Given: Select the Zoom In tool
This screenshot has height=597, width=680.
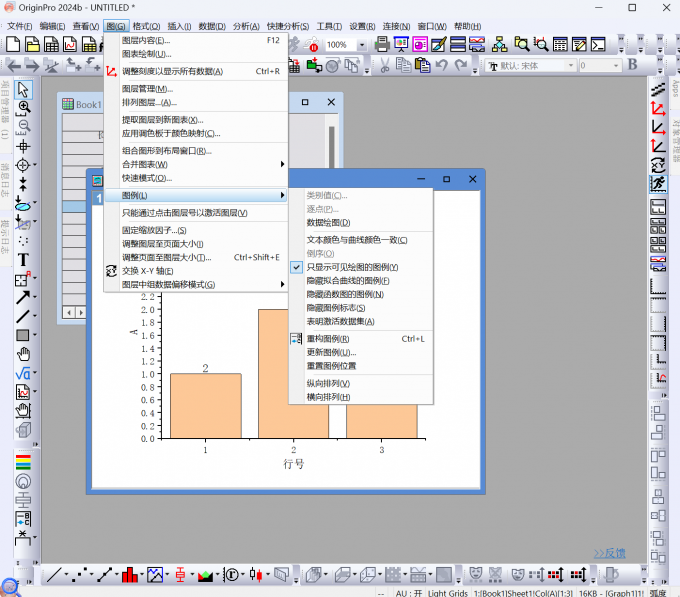Looking at the screenshot, I should coord(23,108).
